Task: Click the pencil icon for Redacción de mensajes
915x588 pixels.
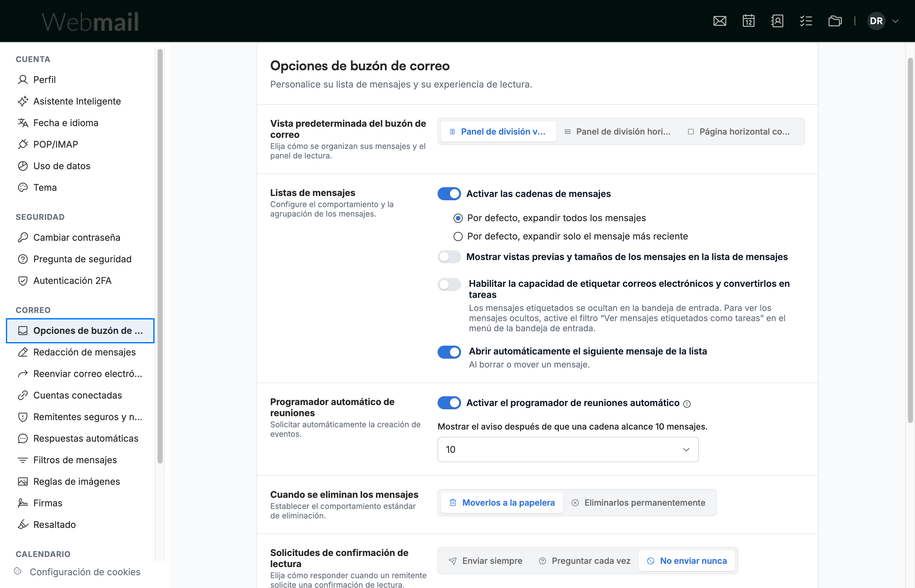Action: click(x=23, y=352)
